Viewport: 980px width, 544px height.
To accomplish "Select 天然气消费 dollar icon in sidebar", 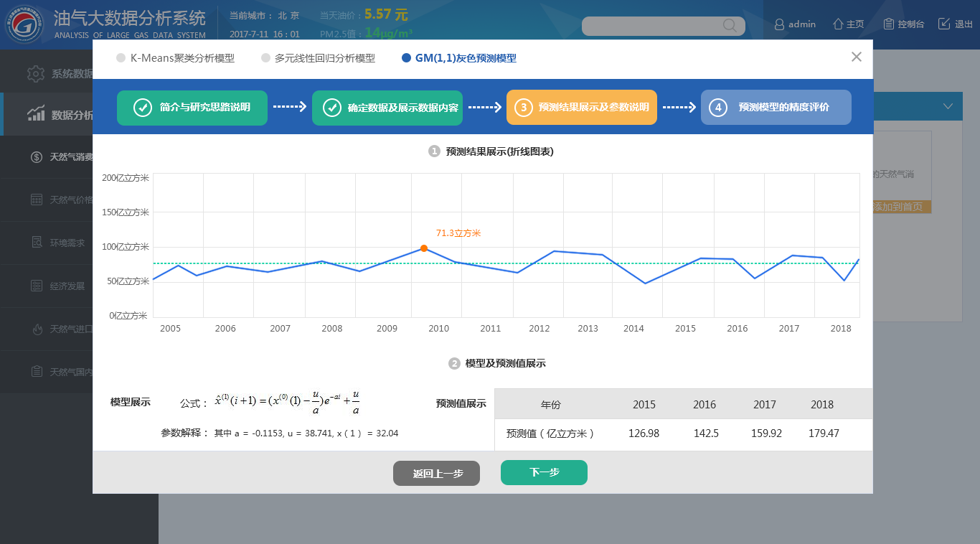I will [37, 157].
